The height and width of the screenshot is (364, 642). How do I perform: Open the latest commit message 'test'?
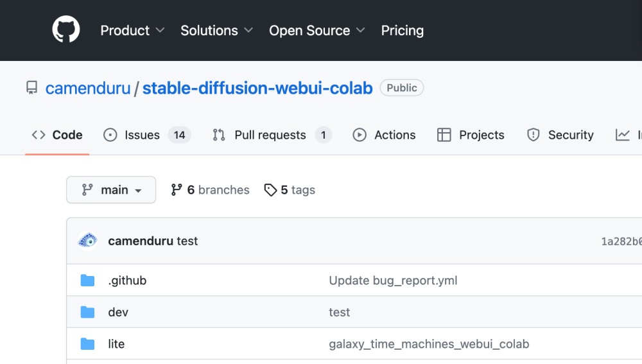[x=187, y=241]
